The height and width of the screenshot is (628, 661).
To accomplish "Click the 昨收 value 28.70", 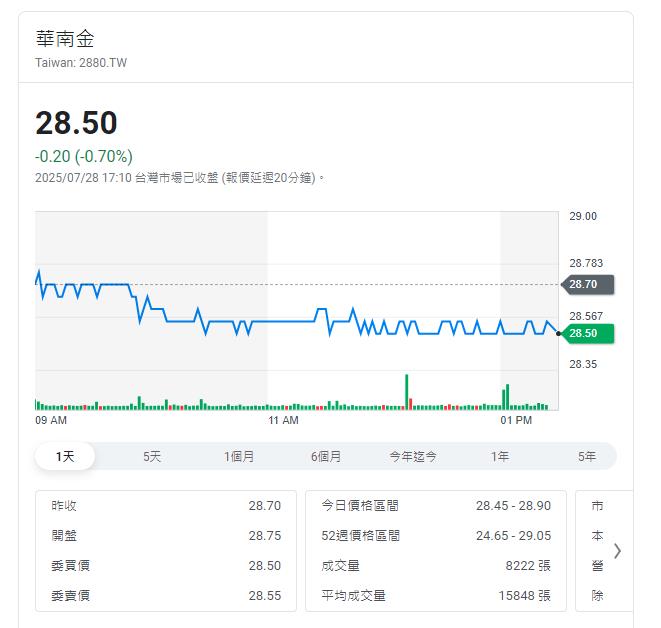I will [x=265, y=505].
